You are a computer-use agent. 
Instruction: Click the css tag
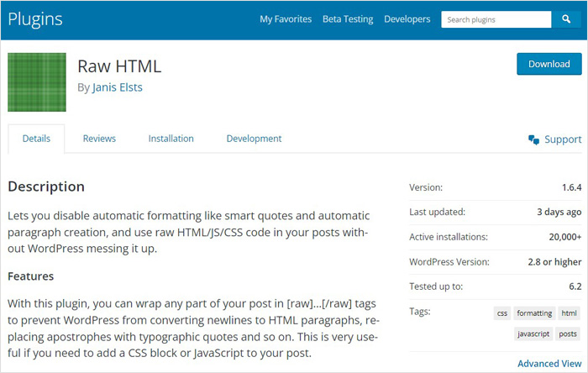502,313
